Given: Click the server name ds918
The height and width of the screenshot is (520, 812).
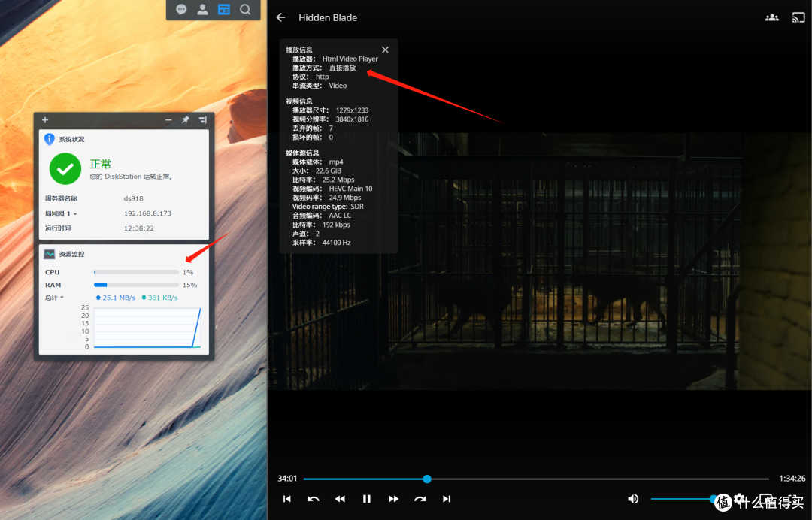Looking at the screenshot, I should coord(134,198).
